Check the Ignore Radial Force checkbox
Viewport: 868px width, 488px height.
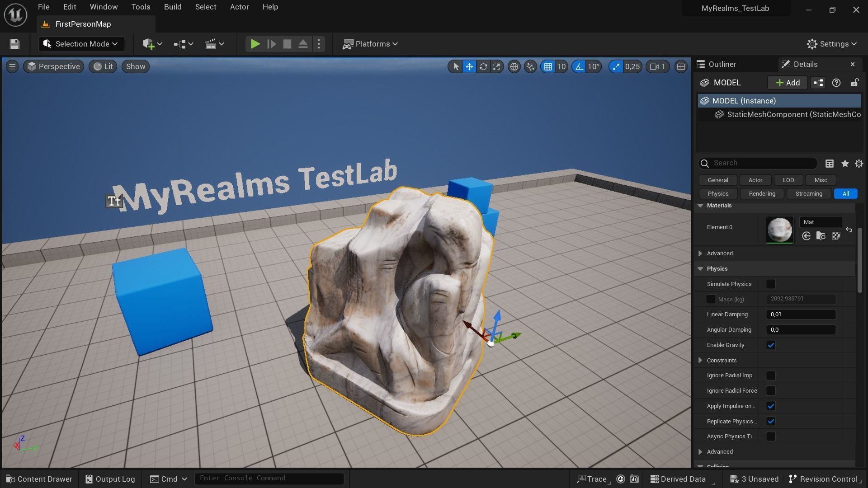[x=771, y=391]
